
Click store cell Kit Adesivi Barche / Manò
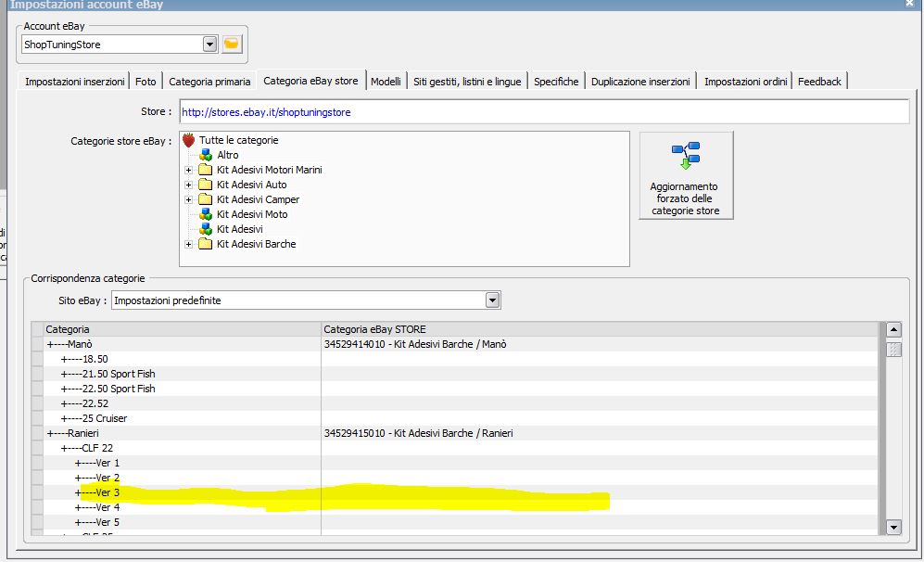tap(600, 344)
